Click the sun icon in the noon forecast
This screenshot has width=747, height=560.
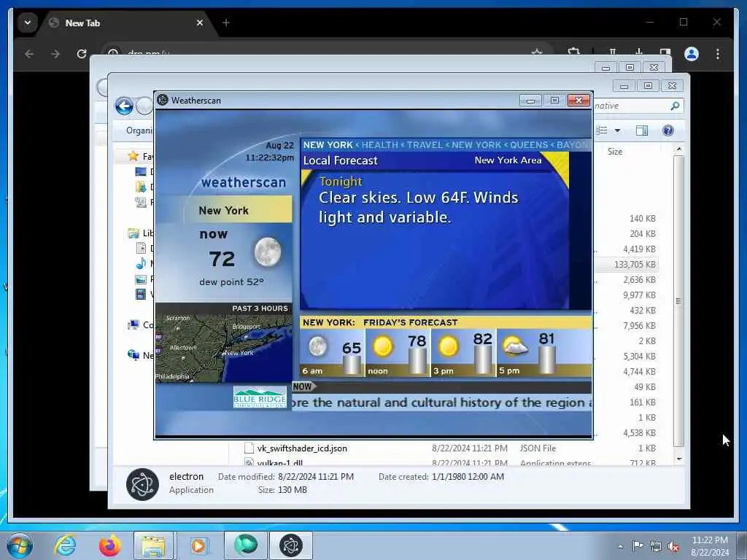coord(382,346)
